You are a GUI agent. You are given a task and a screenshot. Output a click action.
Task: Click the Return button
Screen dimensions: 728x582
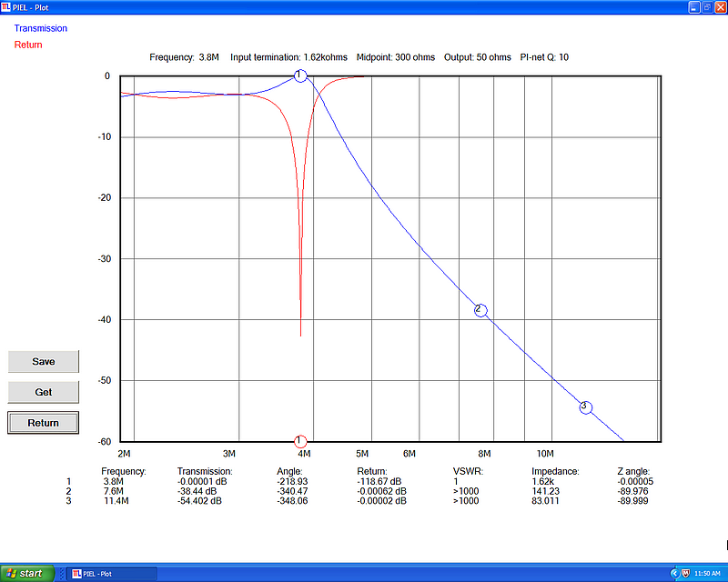(x=43, y=423)
